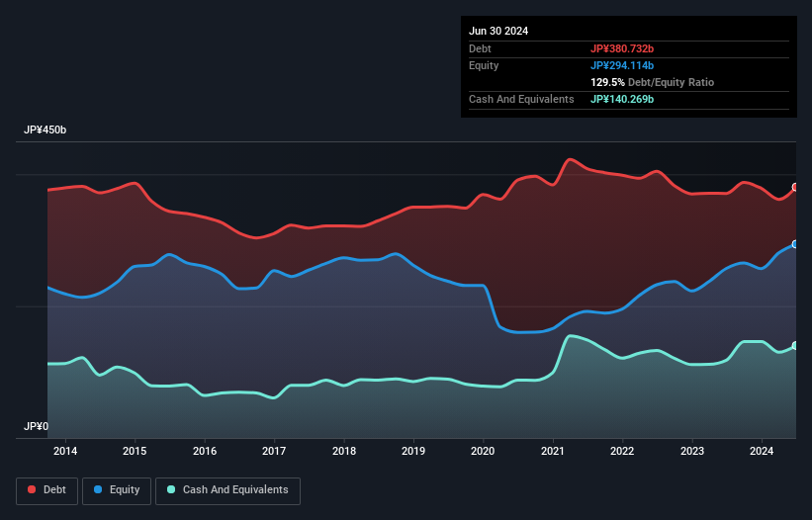Viewport: 812px width, 520px height.
Task: Click the JP¥0 y-axis label
Action: 36,426
